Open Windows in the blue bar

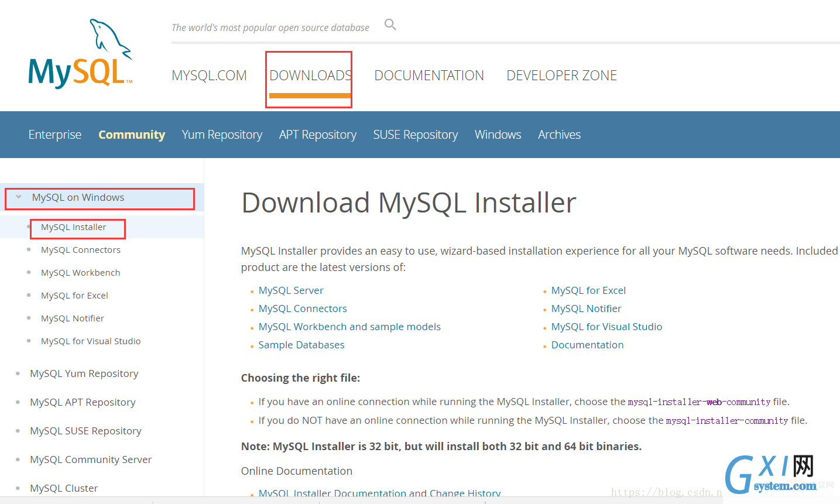coord(498,135)
